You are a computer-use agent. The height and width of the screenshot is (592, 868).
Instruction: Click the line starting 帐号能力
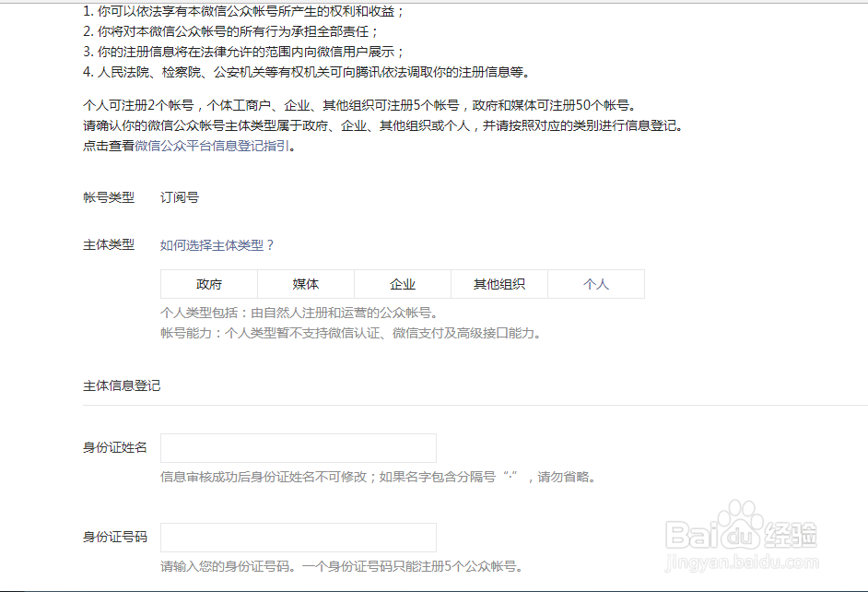351,334
